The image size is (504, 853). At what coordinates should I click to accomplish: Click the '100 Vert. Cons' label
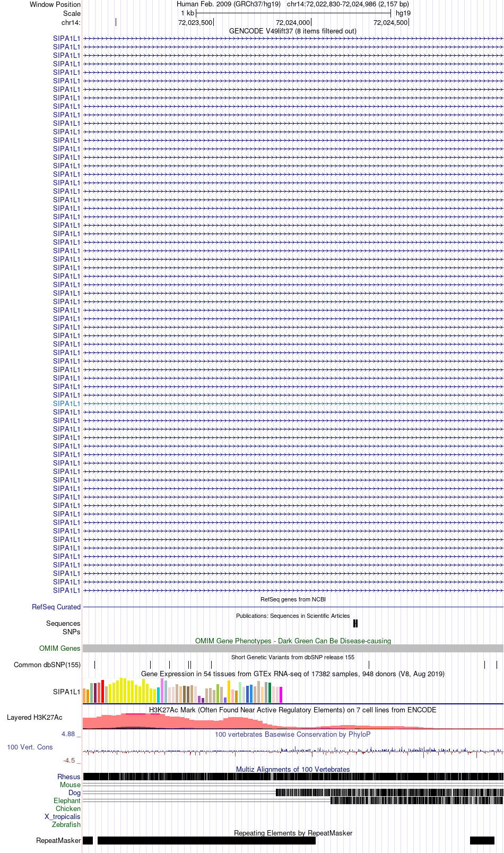(x=30, y=747)
